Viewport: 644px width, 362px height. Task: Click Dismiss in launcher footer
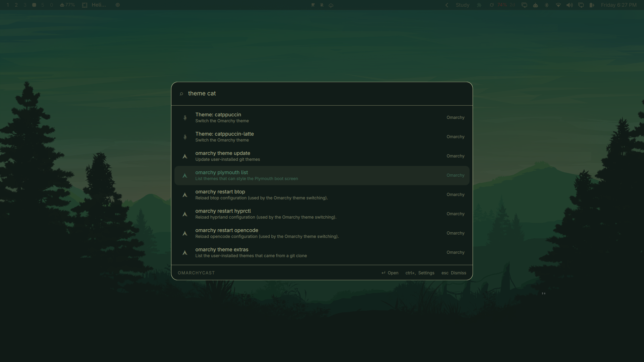pyautogui.click(x=453, y=273)
